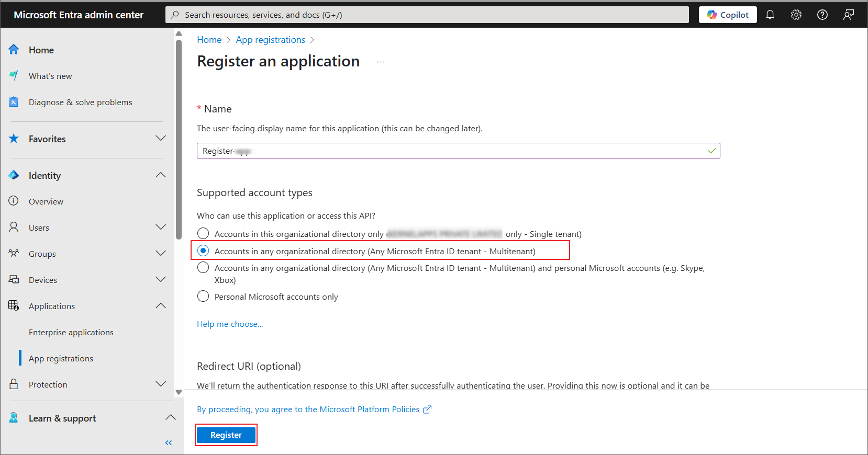Image resolution: width=868 pixels, height=455 pixels.
Task: Click the Copilot button
Action: 727,15
